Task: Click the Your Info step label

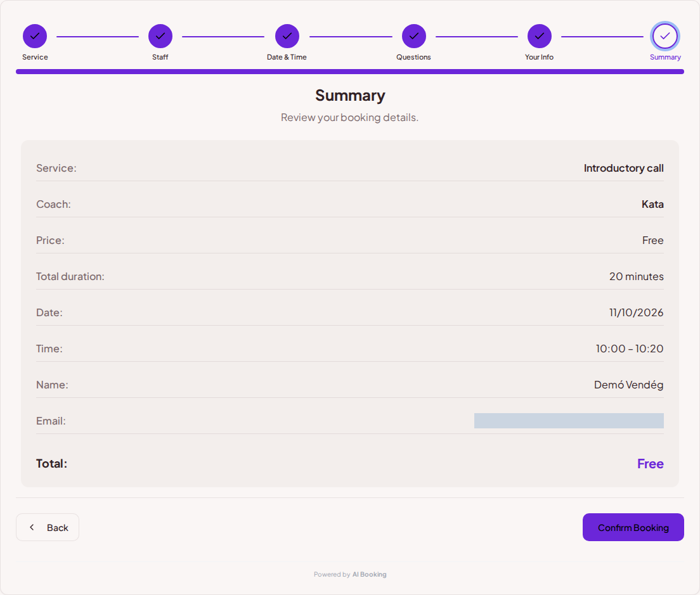Action: pyautogui.click(x=540, y=57)
